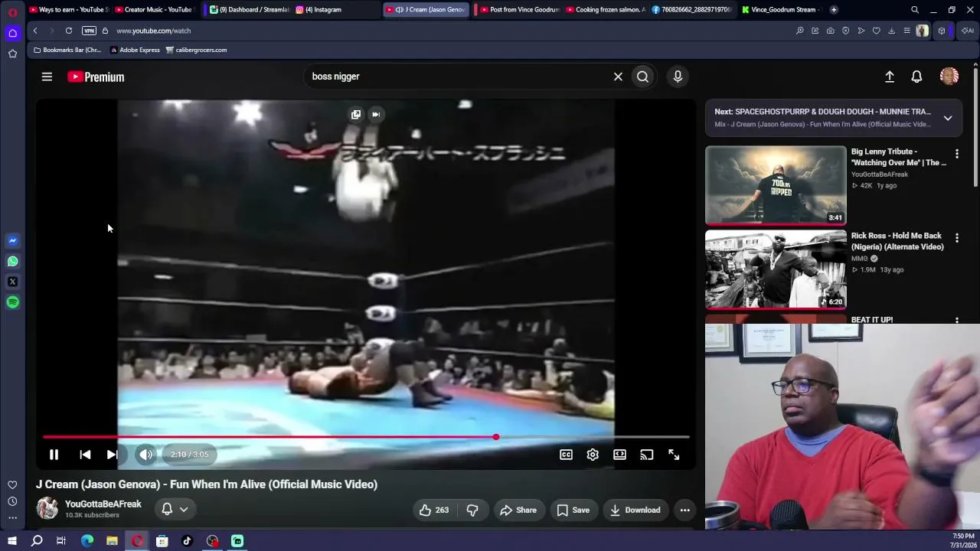Viewport: 980px width, 551px height.
Task: Skip to the next video in player
Action: [112, 455]
